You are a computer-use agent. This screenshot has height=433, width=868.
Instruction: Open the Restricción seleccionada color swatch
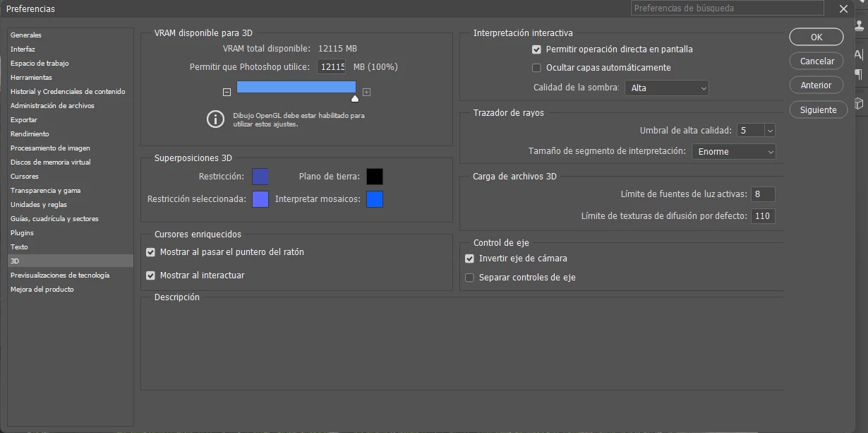[x=260, y=199]
